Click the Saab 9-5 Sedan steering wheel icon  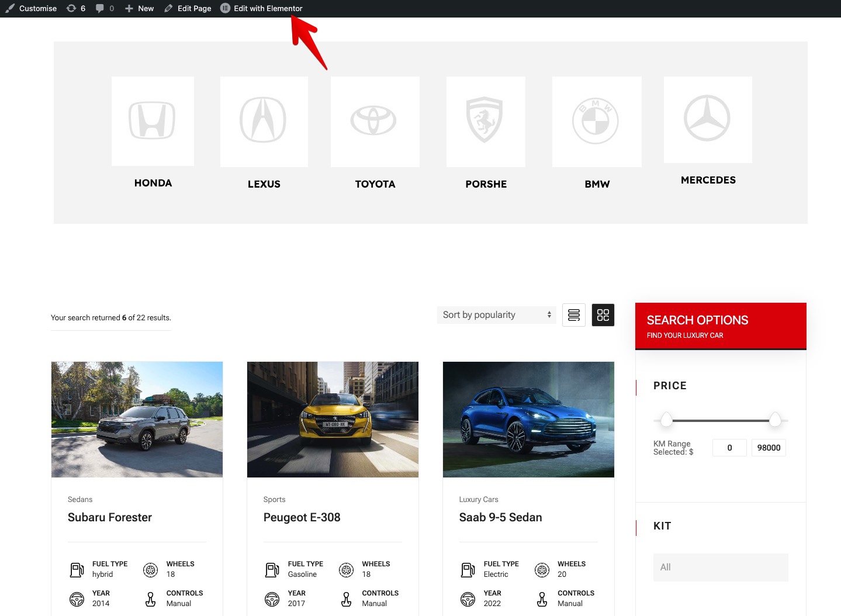[468, 599]
